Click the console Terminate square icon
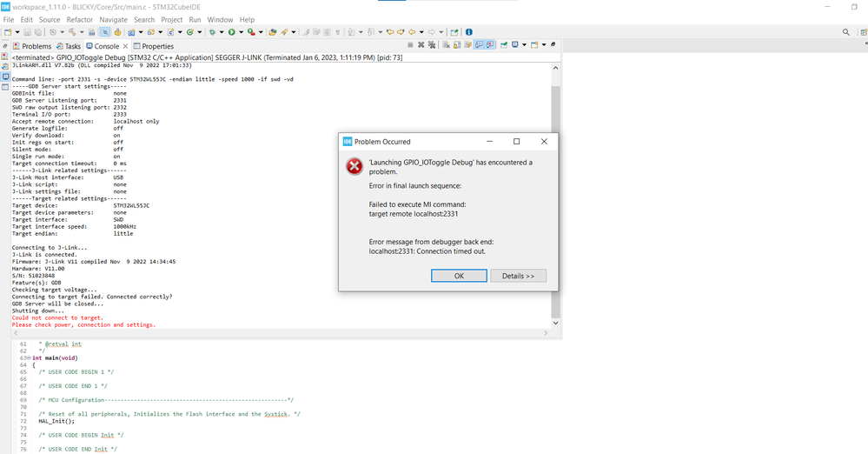The width and height of the screenshot is (868, 454). click(x=410, y=45)
